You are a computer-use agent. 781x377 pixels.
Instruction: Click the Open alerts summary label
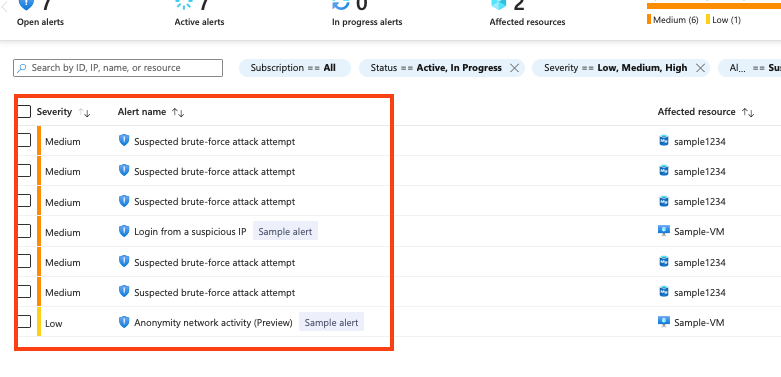click(x=40, y=22)
